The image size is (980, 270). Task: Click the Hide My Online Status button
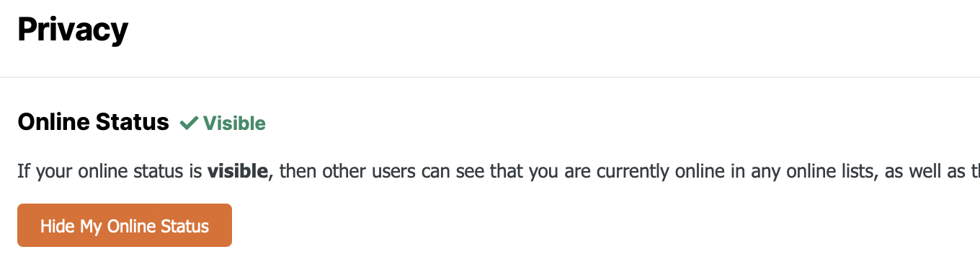click(x=125, y=225)
